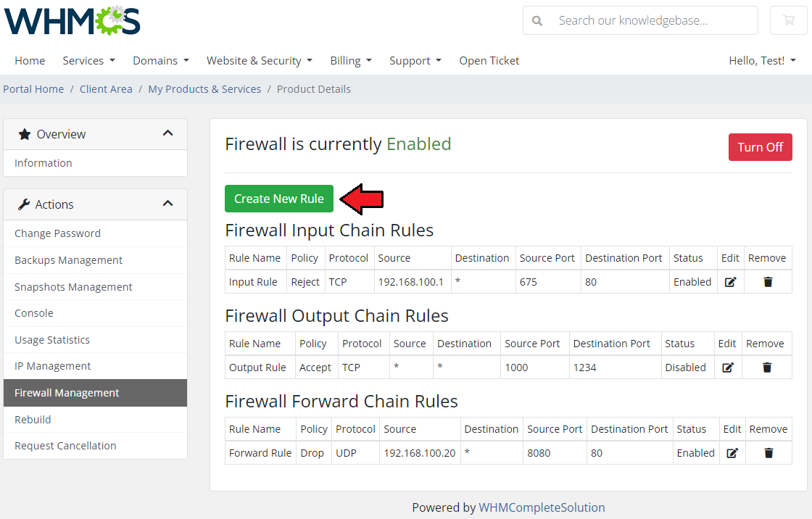Visit the WHMCompleteSolution link

click(x=542, y=507)
